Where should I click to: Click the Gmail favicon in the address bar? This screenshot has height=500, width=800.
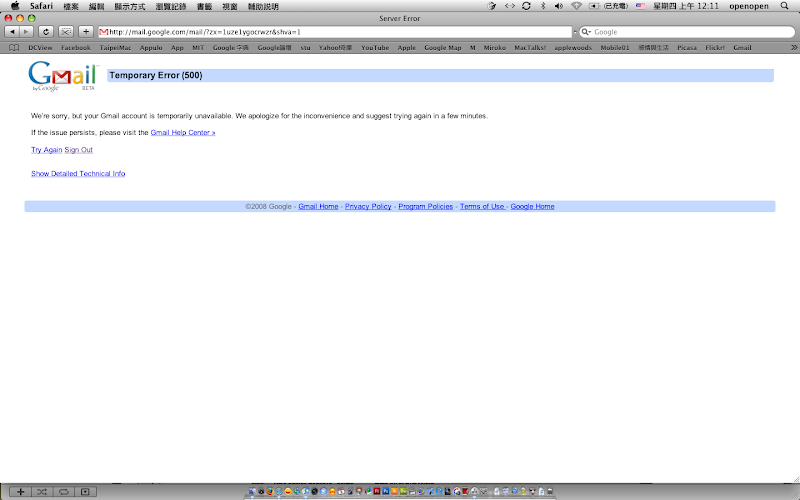tap(104, 32)
